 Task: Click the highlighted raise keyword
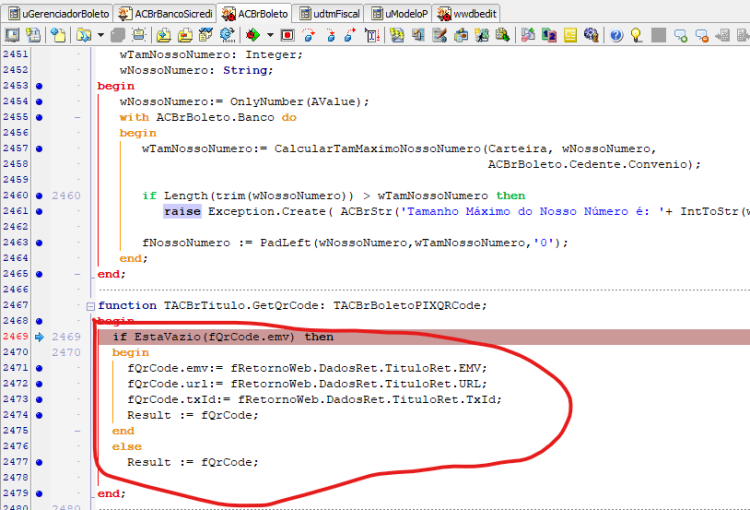pos(182,211)
